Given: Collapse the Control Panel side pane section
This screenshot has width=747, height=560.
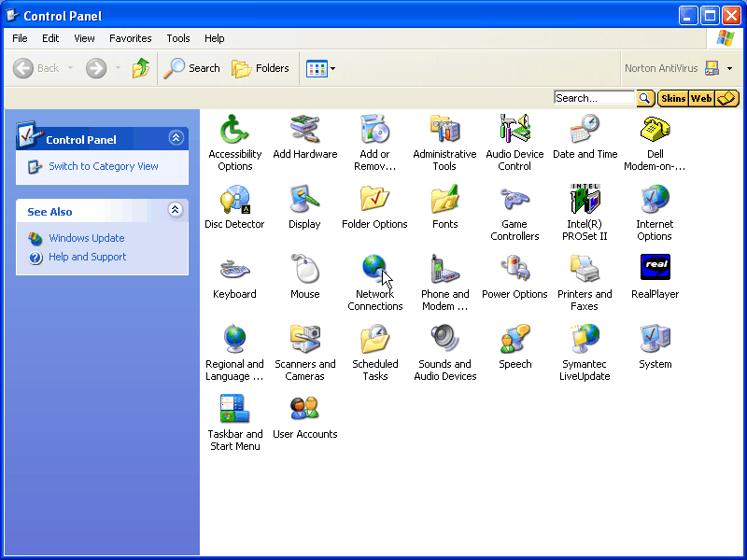Looking at the screenshot, I should coord(176,138).
